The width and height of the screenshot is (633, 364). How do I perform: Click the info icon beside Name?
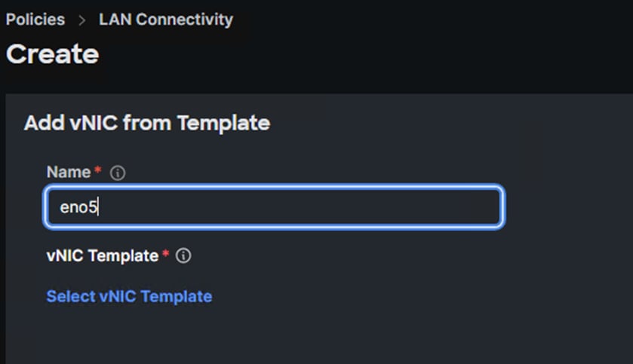[x=118, y=173]
